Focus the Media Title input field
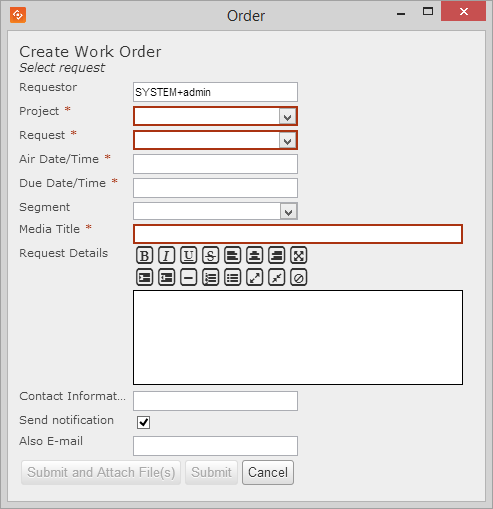Viewport: 493px width, 509px height. pos(298,234)
